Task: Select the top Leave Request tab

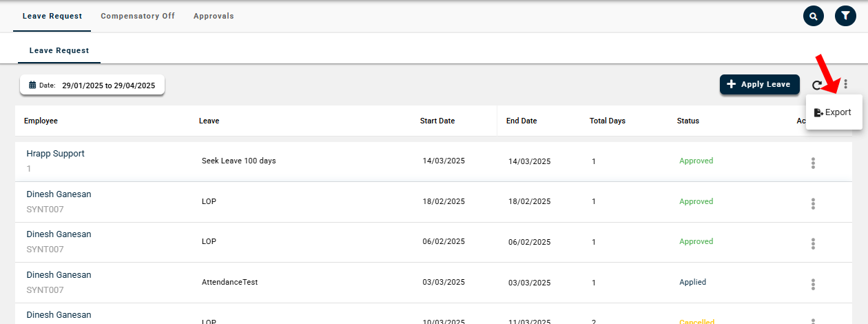Action: (x=52, y=16)
